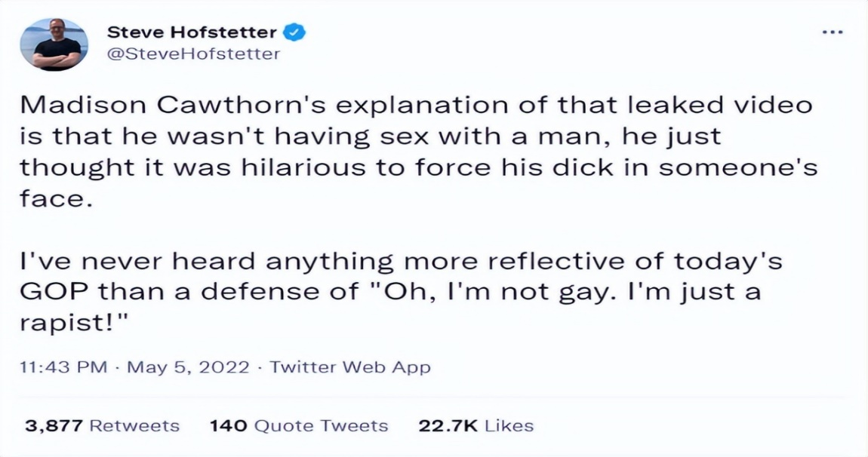Open the three-dot more options menu
This screenshot has height=457, width=868.
tap(833, 33)
